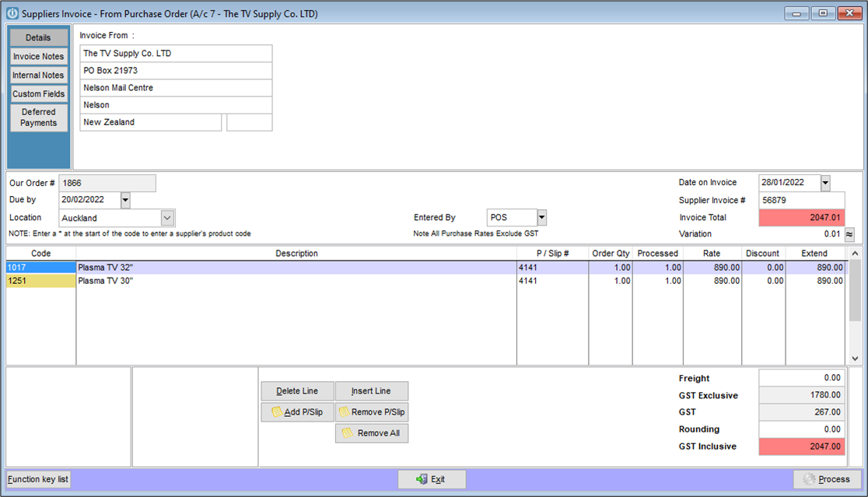
Task: Click the Code column header
Action: (x=41, y=254)
